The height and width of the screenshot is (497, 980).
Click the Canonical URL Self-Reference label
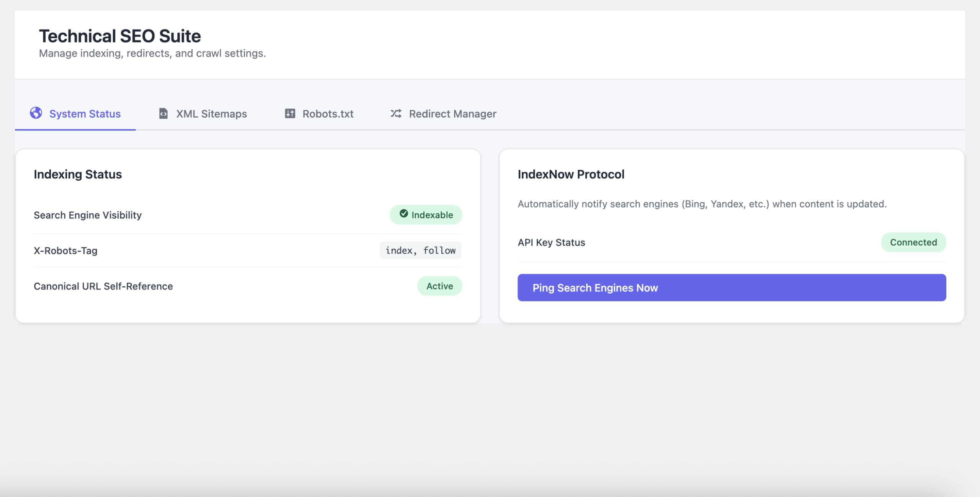(x=103, y=286)
